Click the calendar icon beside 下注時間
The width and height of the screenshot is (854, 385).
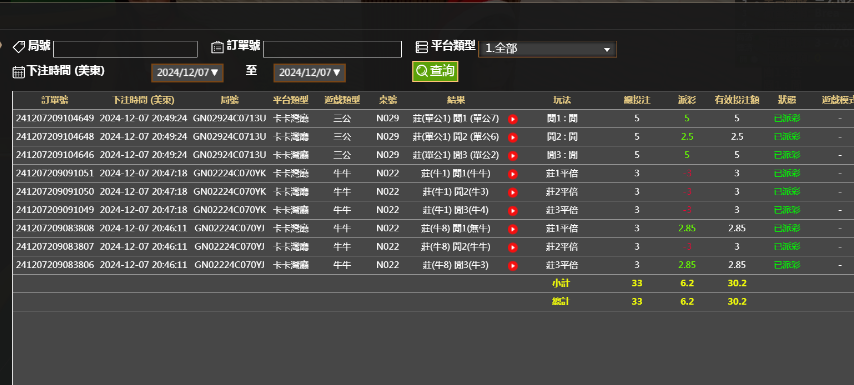pyautogui.click(x=19, y=72)
